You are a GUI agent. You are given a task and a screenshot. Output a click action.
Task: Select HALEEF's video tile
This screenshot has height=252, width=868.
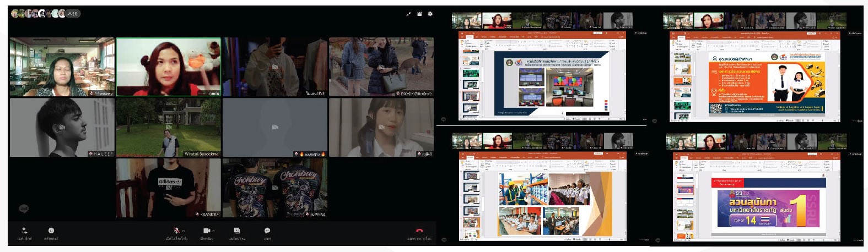pos(62,128)
